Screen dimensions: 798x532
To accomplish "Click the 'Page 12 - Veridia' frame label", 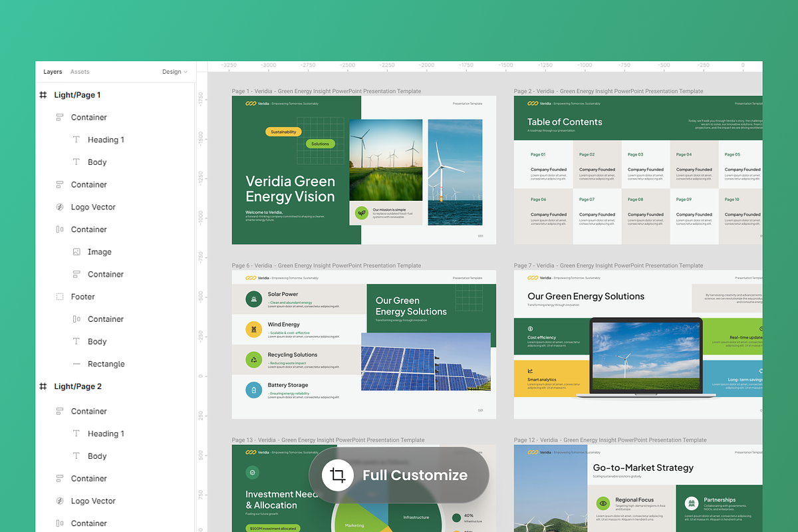I will (610, 440).
